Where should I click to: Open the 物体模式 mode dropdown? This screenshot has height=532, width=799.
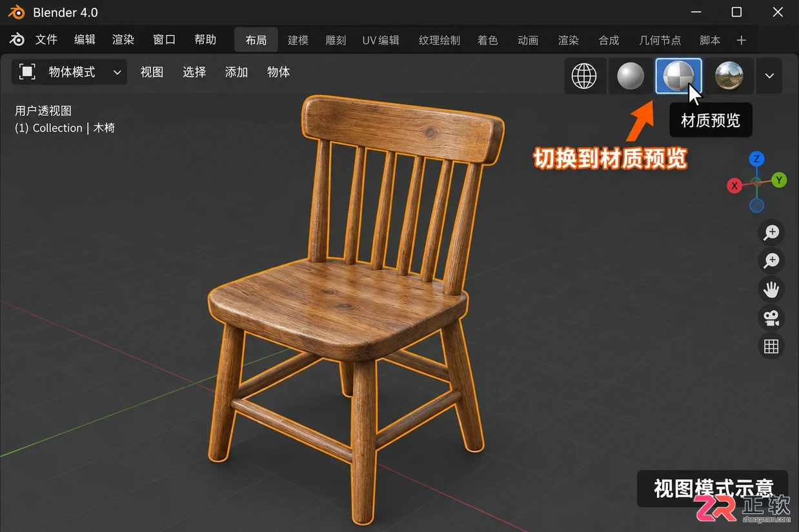(70, 72)
